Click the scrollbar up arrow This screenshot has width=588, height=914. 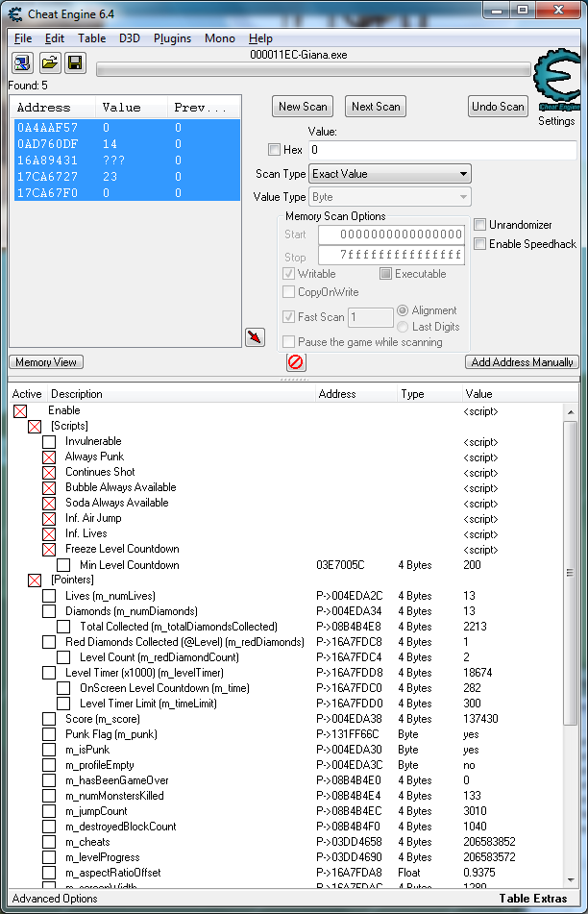tap(570, 412)
